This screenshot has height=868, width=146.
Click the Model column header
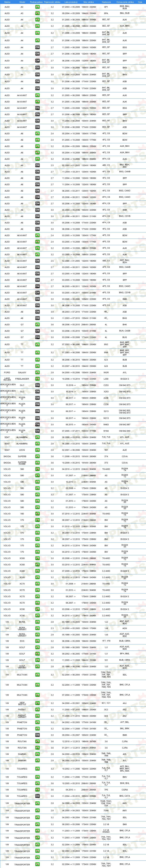[22, 2]
